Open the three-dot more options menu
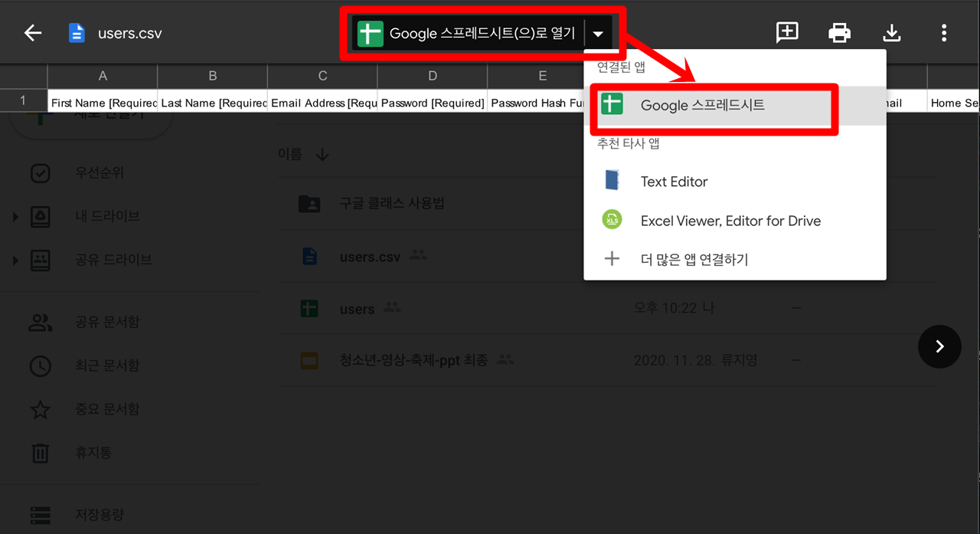 [944, 33]
